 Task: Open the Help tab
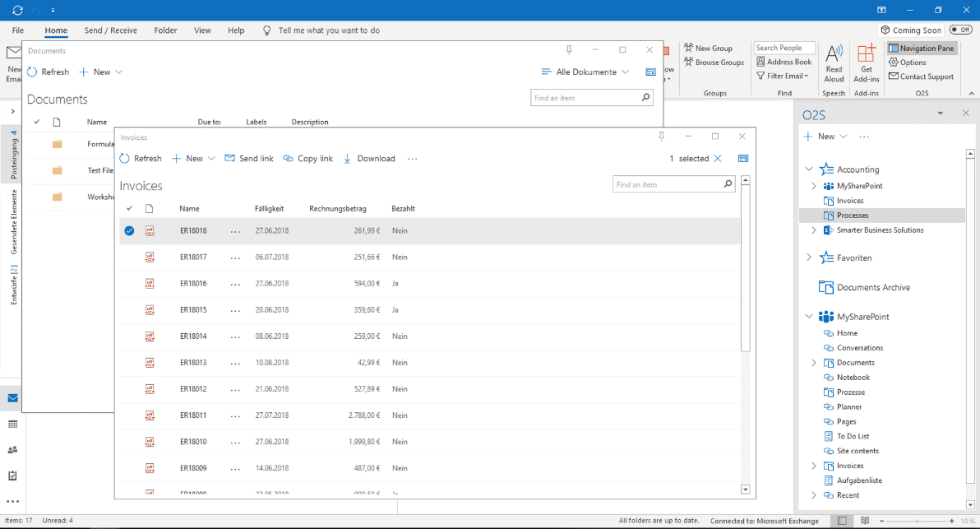click(x=236, y=30)
